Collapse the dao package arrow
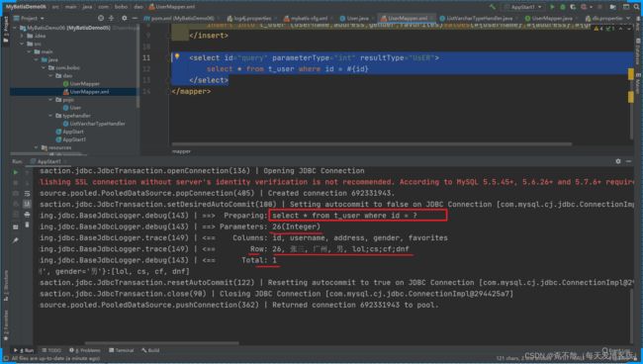Image resolution: width=643 pixels, height=364 pixels. tap(50, 75)
